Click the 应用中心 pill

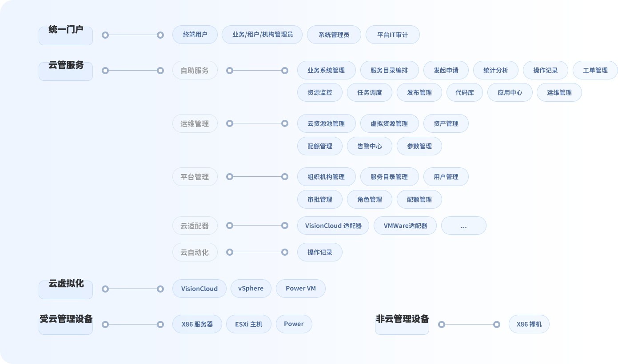510,92
